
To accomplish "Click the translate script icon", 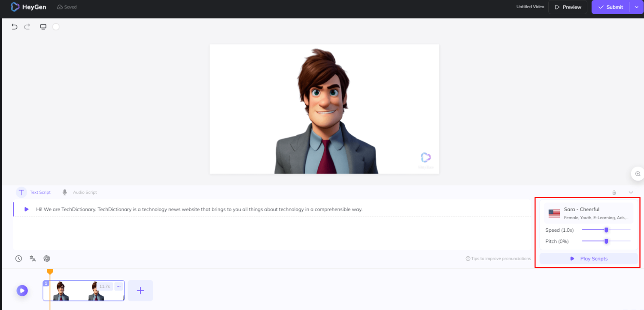I will 33,258.
